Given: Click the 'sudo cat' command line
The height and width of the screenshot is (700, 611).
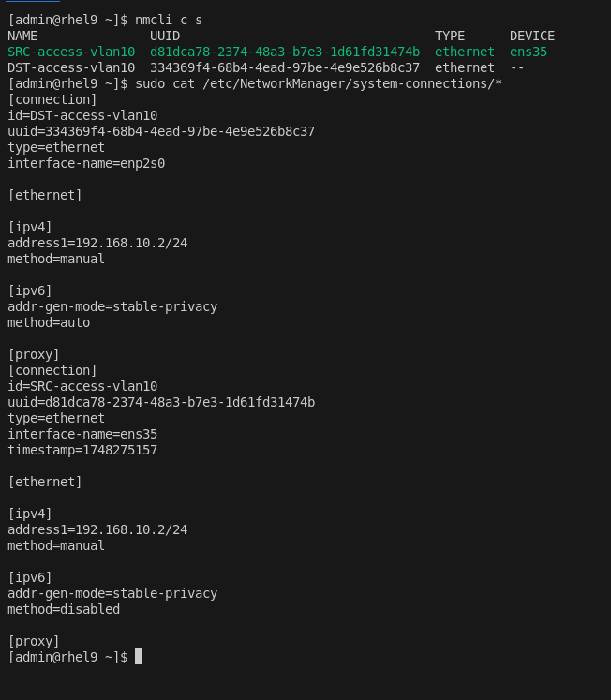Looking at the screenshot, I should [x=319, y=83].
